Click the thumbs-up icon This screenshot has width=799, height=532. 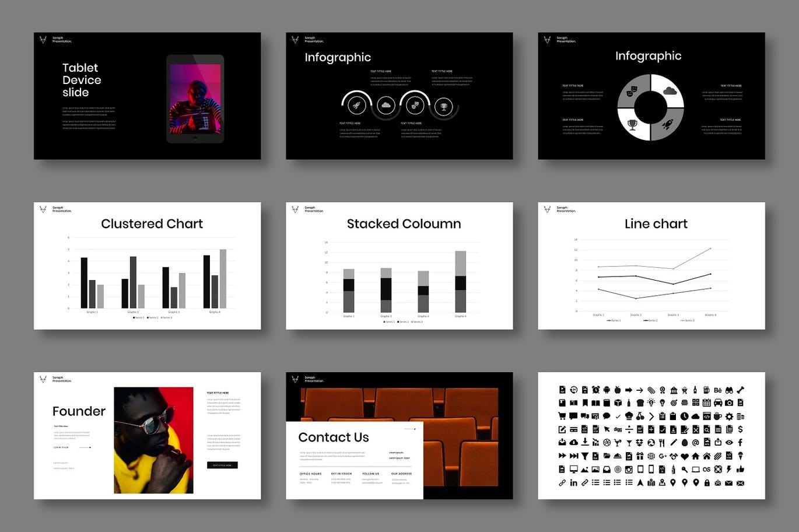coord(740,469)
